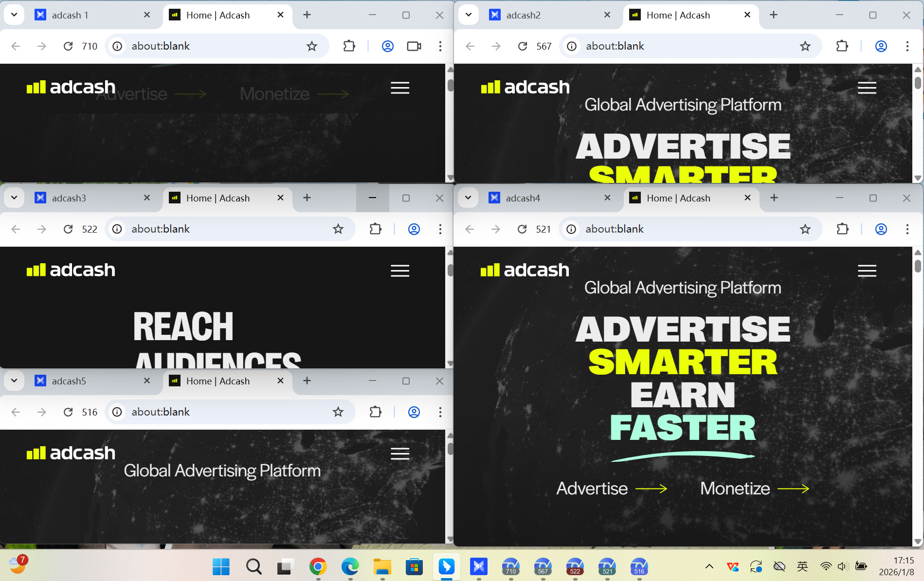Open the tab search chevron in adcash5 window
This screenshot has height=581, width=924.
[14, 381]
